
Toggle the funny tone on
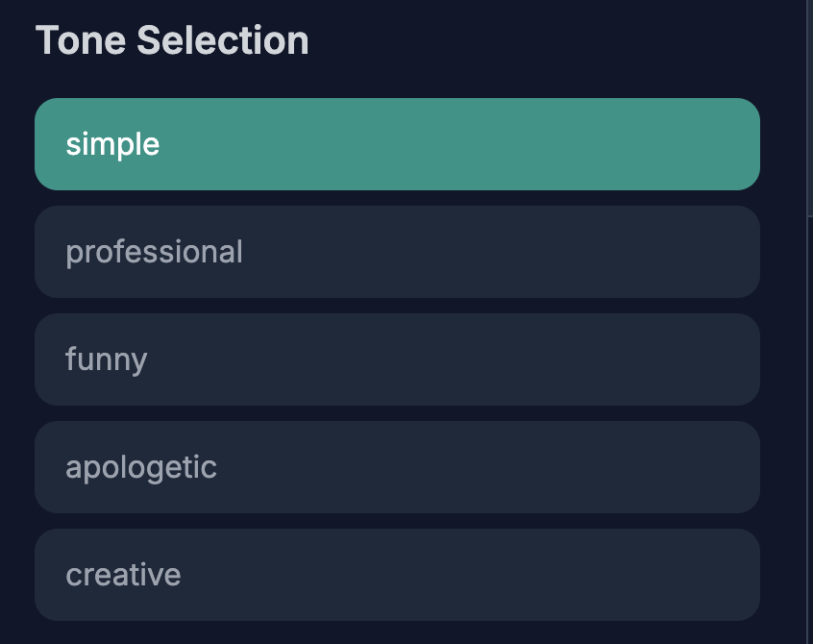pyautogui.click(x=397, y=359)
